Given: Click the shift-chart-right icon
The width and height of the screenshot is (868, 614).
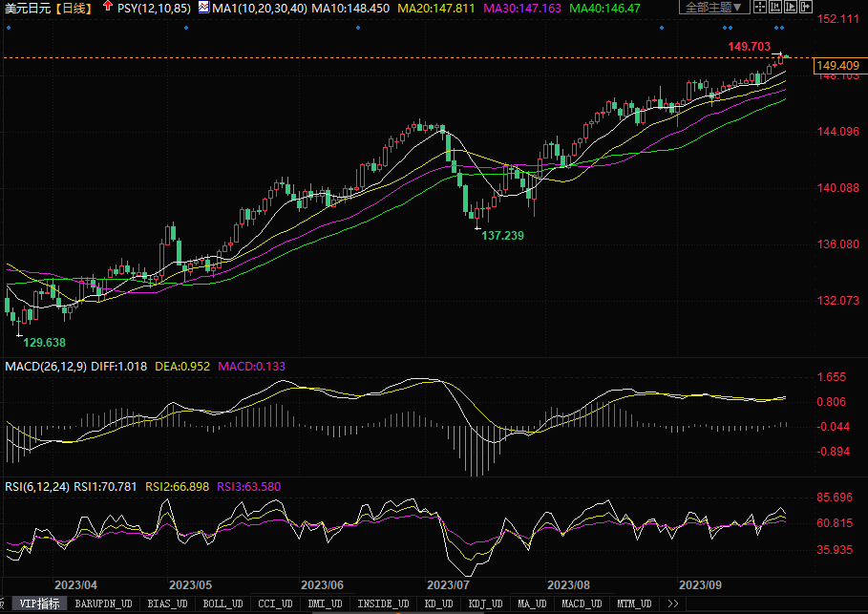Looking at the screenshot, I should 806,7.
